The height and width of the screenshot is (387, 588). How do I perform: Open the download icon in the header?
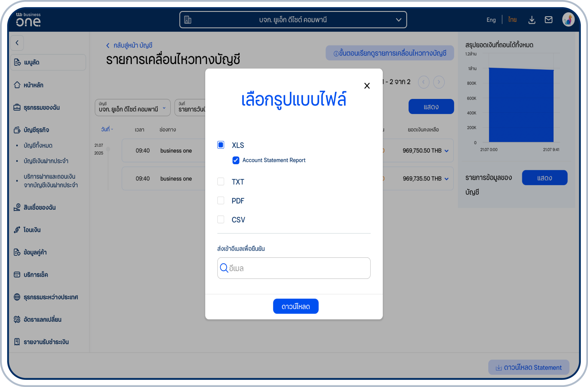click(532, 19)
